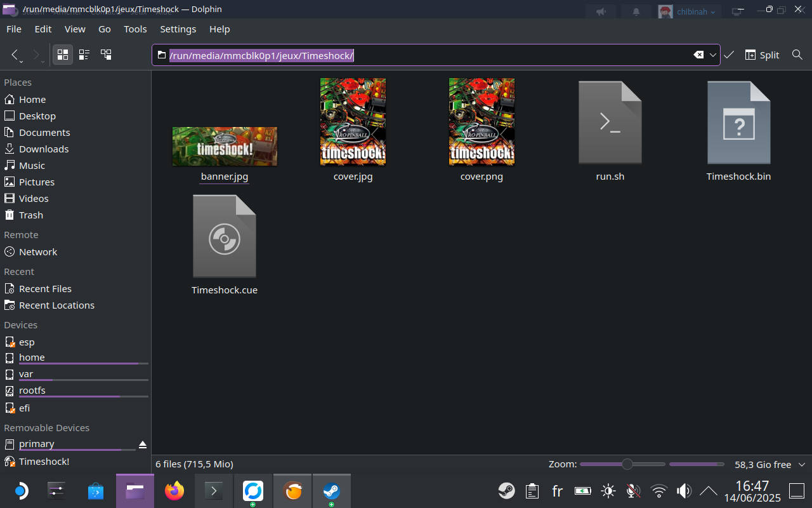The height and width of the screenshot is (508, 812).
Task: Open Downloads in Places panel
Action: 75,149
